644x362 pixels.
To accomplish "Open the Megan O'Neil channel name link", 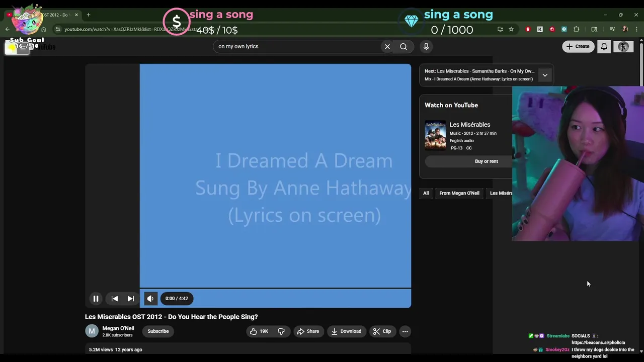I will 118,328.
